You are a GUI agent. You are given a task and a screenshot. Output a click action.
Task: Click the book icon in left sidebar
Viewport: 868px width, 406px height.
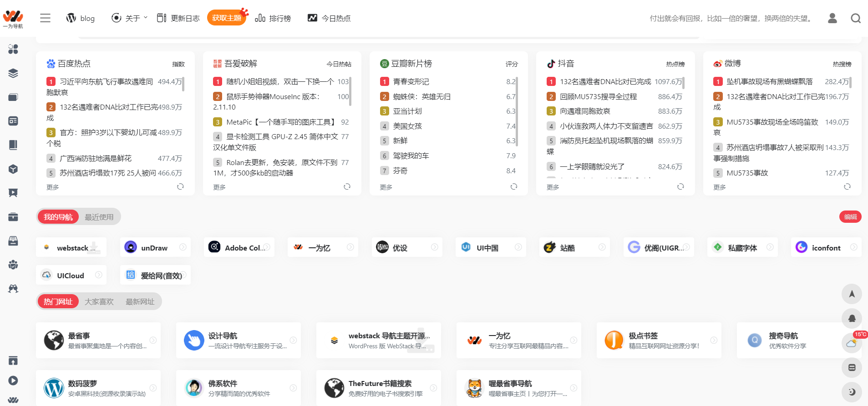pos(13,145)
